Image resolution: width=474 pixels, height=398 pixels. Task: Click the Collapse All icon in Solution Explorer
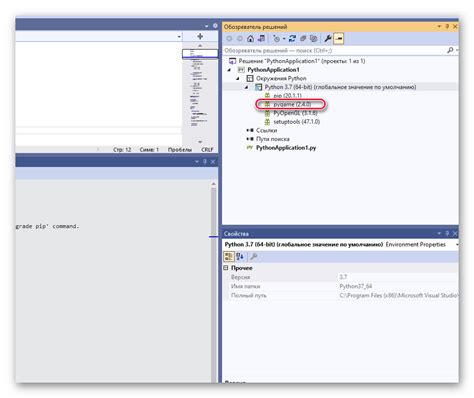point(303,39)
